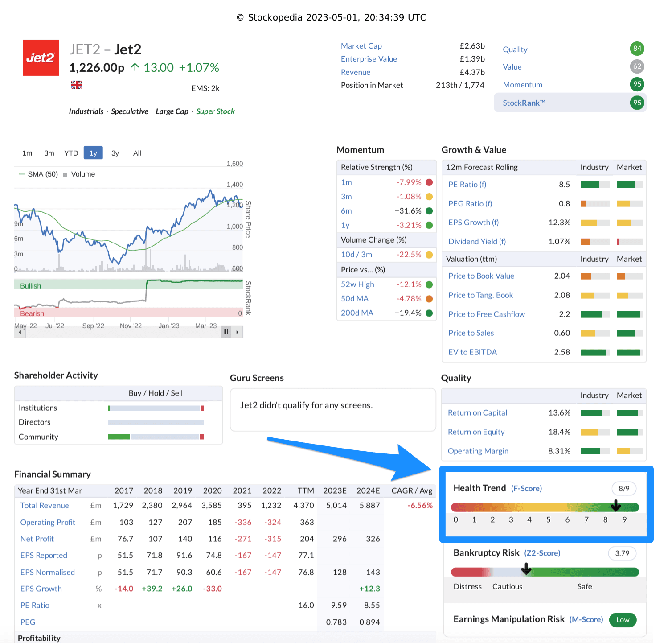Click the M-Score link

pyautogui.click(x=586, y=620)
